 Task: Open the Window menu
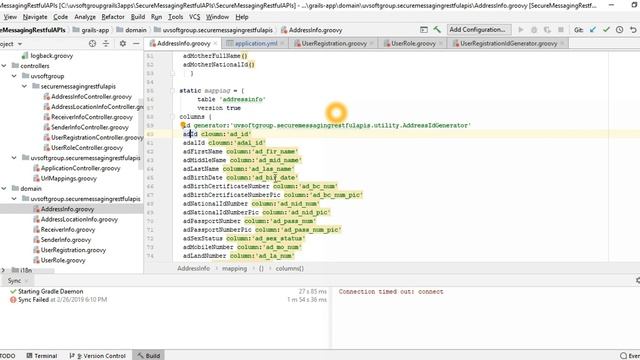point(217,17)
